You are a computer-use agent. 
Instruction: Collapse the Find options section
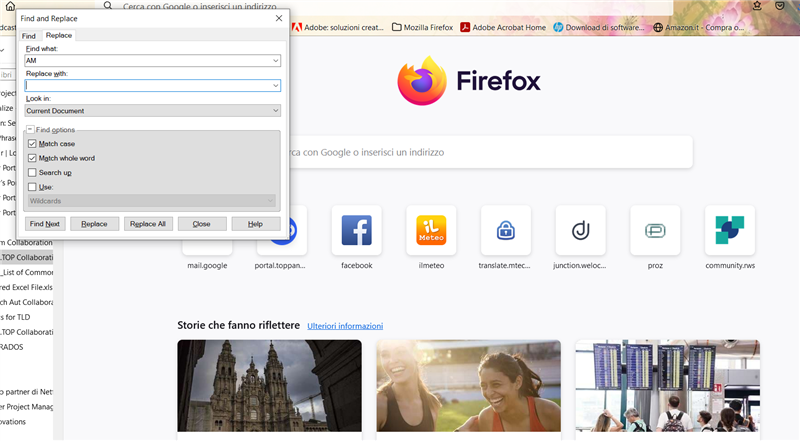[x=30, y=130]
